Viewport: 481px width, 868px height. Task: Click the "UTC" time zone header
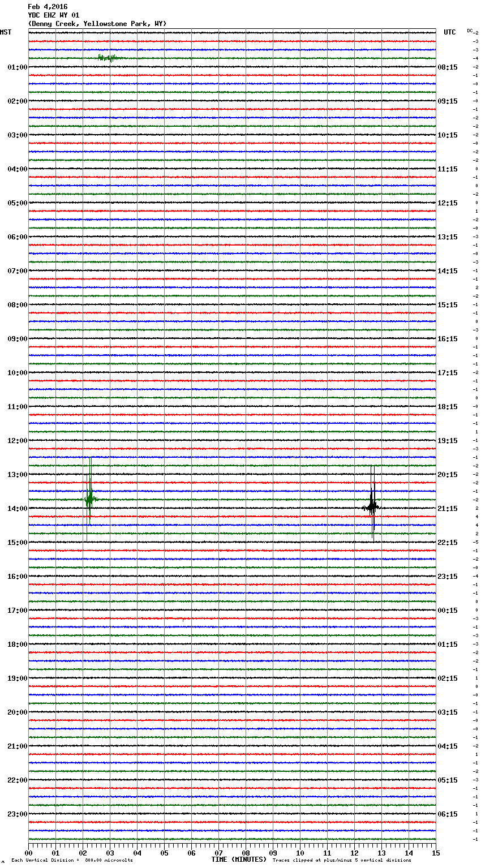click(450, 32)
